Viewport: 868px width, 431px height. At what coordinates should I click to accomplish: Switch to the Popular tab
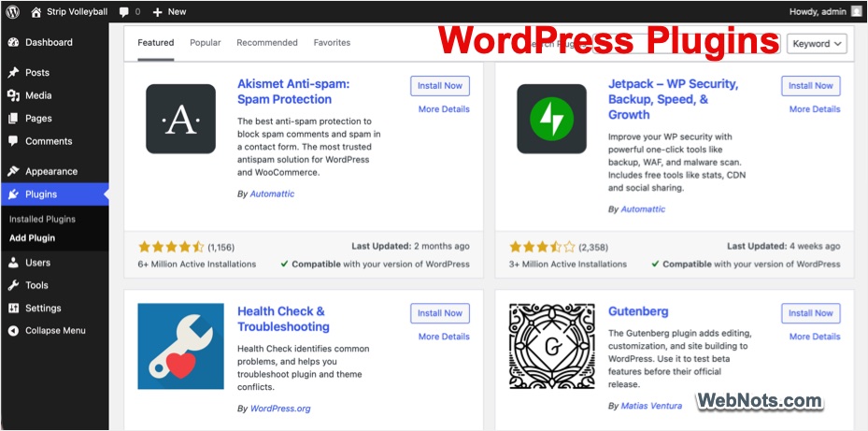click(x=206, y=43)
